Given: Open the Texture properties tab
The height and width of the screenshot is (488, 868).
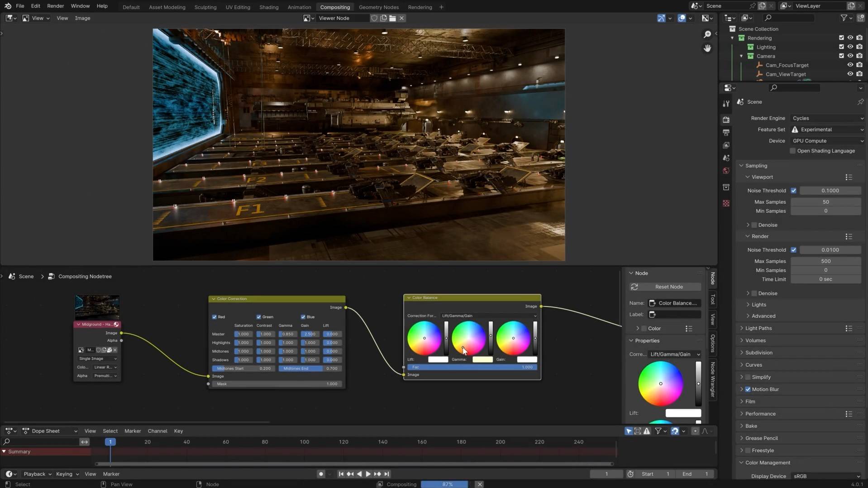Looking at the screenshot, I should point(726,203).
